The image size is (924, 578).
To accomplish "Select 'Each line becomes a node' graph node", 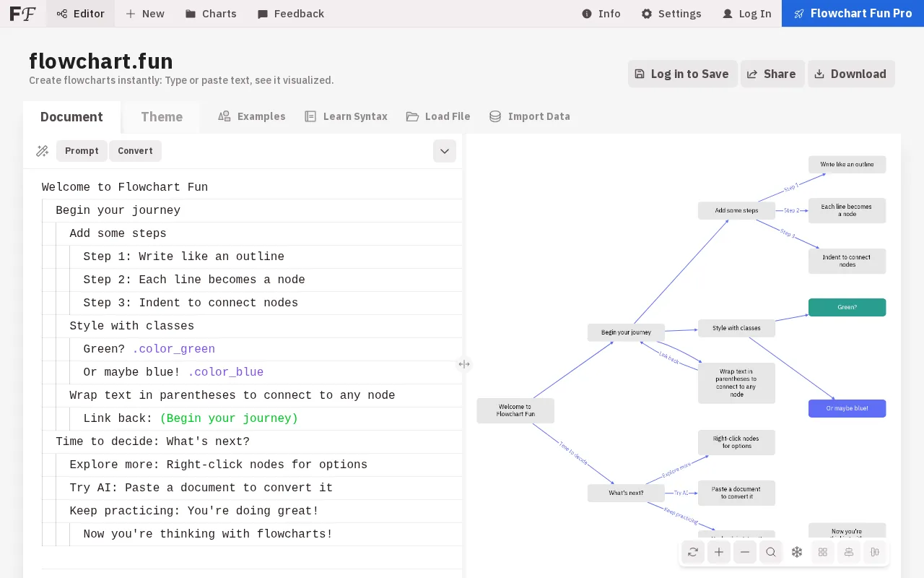I will coord(847,210).
